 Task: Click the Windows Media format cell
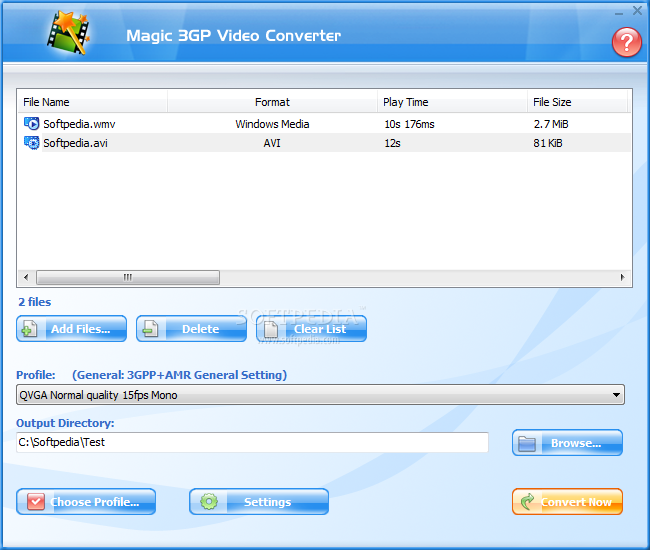pyautogui.click(x=272, y=124)
